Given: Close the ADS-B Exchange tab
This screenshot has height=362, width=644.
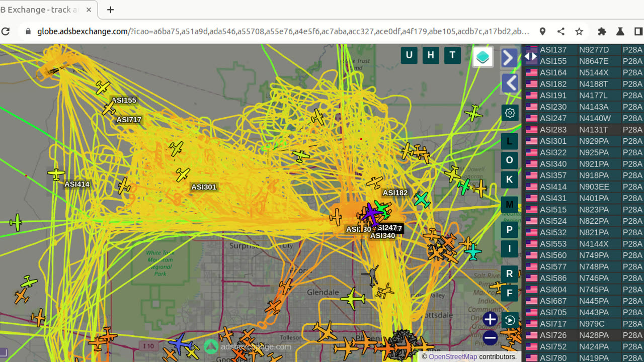Looking at the screenshot, I should pyautogui.click(x=89, y=10).
